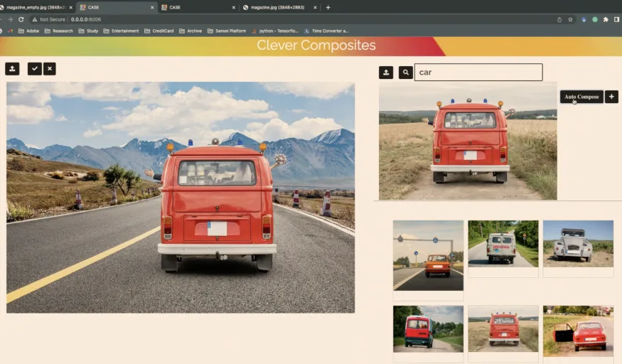Select the red and teal van thumbnail
The height and width of the screenshot is (364, 622).
428,328
